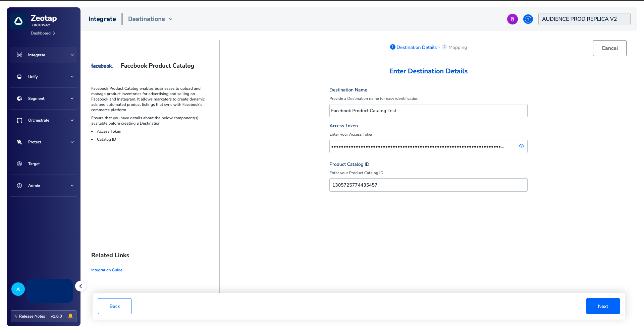Image resolution: width=644 pixels, height=333 pixels.
Task: Open the Destinations dropdown arrow
Action: pyautogui.click(x=171, y=19)
